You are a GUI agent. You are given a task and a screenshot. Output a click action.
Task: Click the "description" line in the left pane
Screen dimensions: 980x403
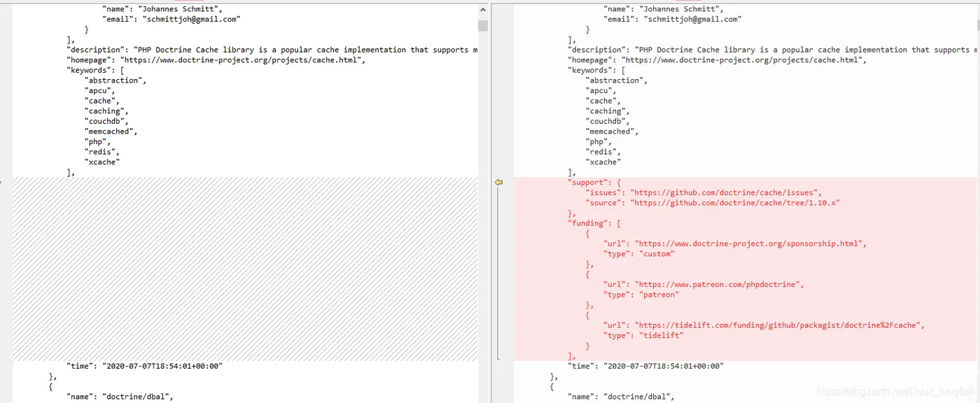click(272, 50)
